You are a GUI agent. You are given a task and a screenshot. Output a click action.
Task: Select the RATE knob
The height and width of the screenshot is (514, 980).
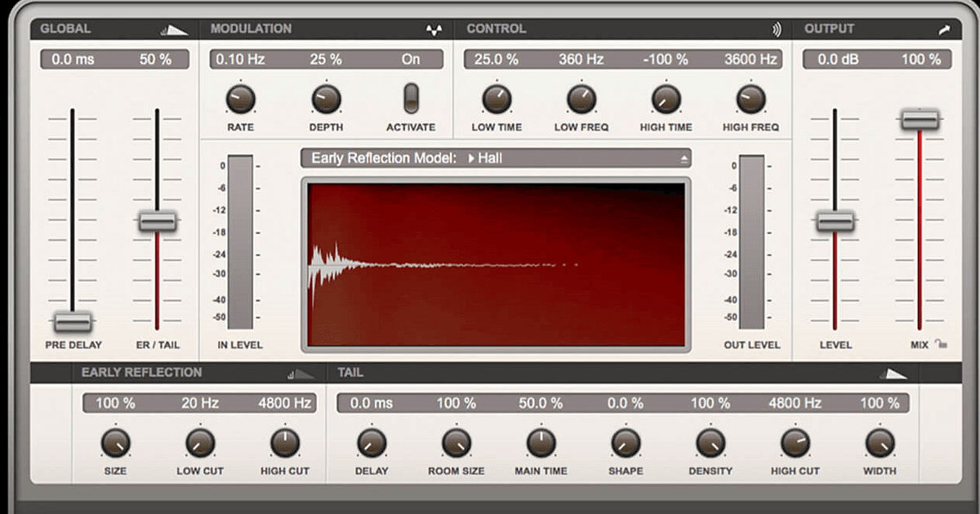pos(240,101)
